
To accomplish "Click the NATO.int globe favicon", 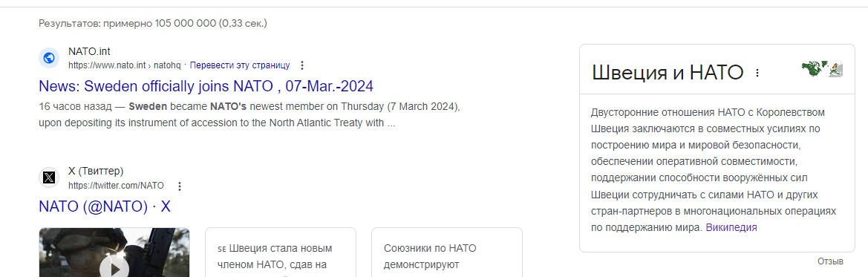I will (x=49, y=58).
